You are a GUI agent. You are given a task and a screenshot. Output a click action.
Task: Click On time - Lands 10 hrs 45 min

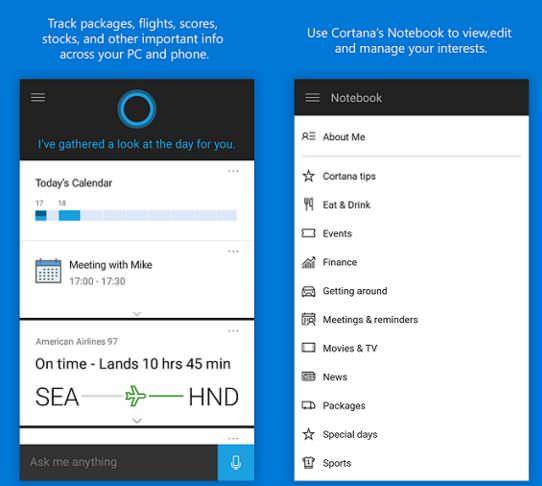(133, 364)
